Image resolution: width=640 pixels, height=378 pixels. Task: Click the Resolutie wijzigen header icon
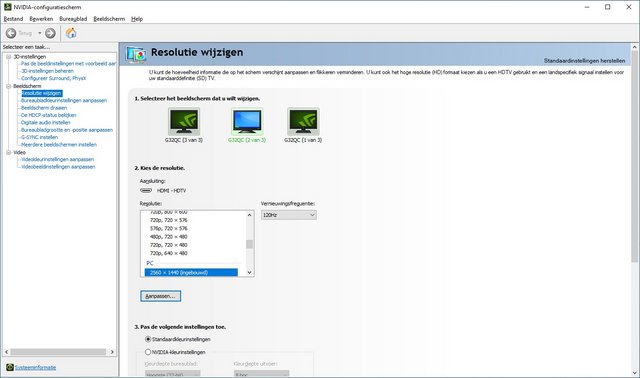point(136,54)
